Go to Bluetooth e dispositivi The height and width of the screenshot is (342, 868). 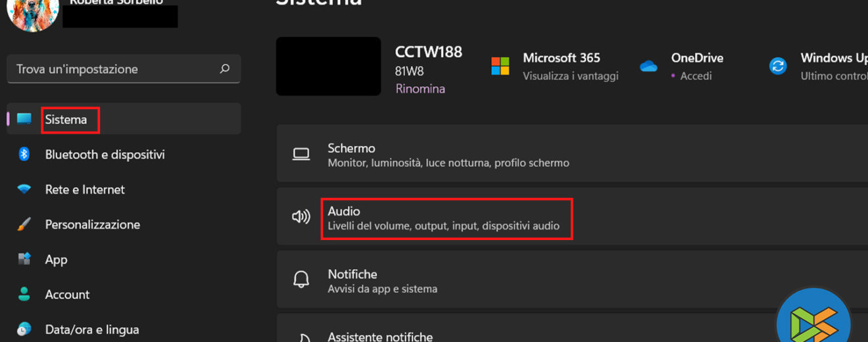point(105,155)
